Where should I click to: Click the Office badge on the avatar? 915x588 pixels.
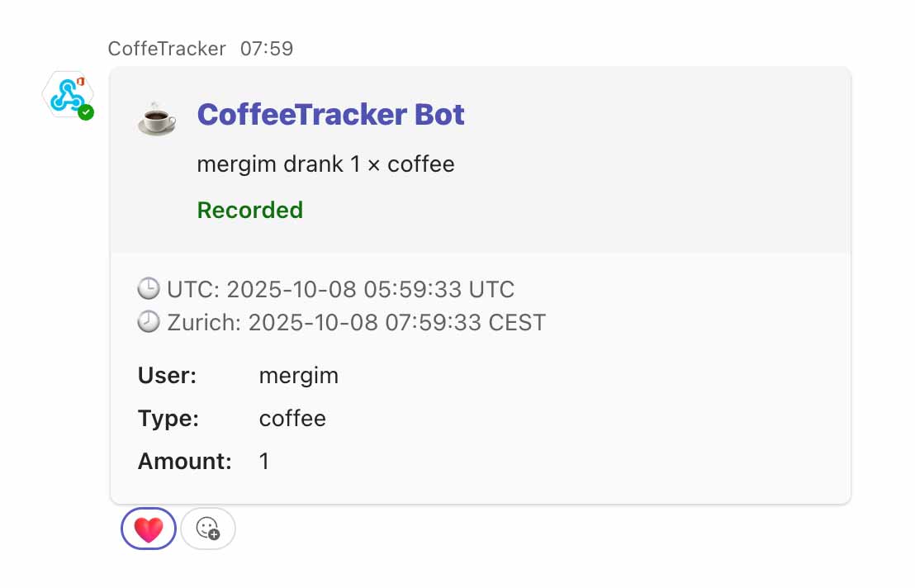pyautogui.click(x=80, y=81)
